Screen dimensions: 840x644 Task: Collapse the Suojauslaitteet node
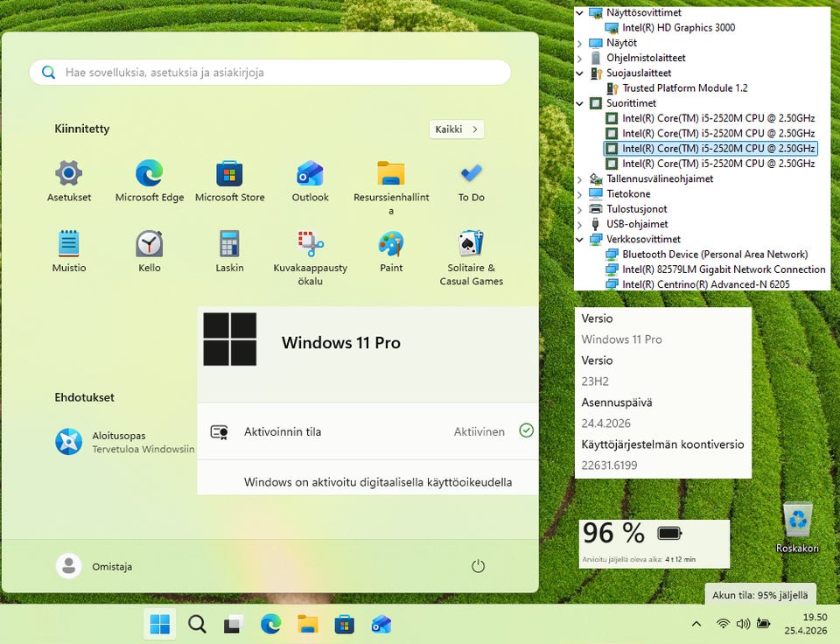579,73
